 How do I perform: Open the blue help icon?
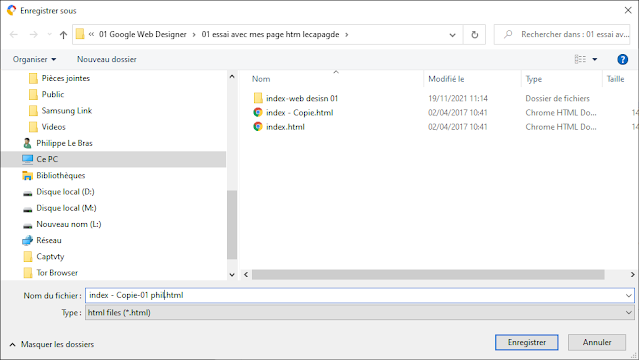622,60
